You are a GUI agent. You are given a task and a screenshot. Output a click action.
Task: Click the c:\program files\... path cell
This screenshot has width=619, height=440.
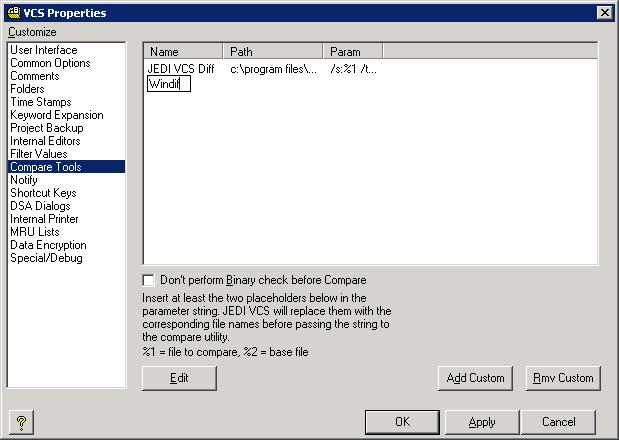coord(273,69)
